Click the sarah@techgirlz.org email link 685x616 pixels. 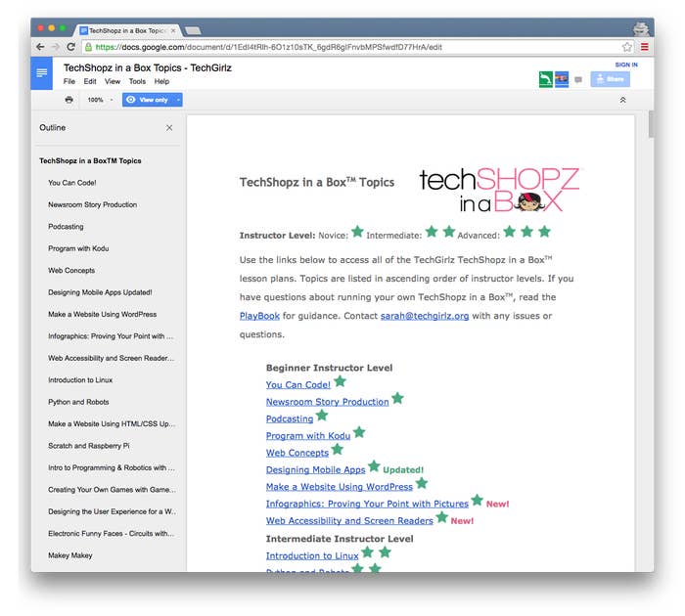click(x=425, y=316)
